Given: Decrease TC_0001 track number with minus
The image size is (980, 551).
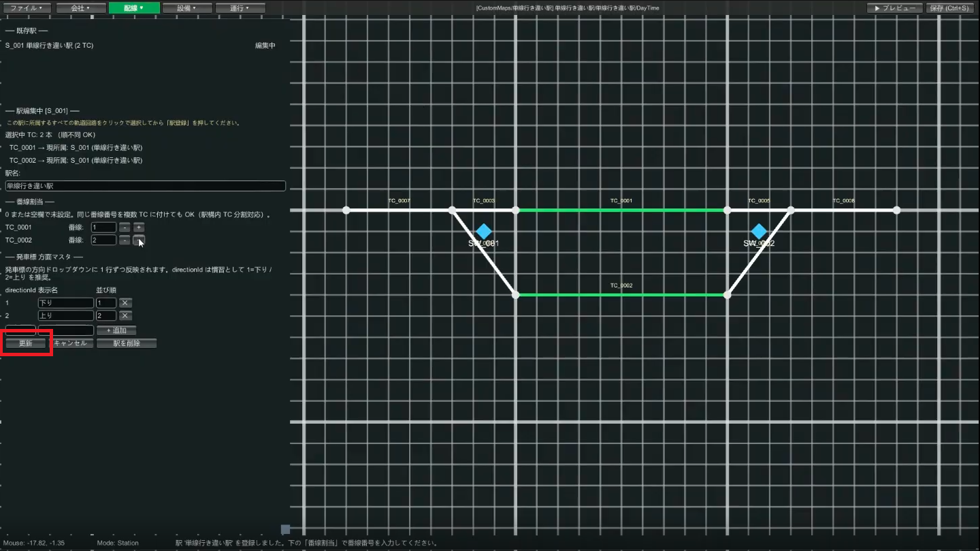Looking at the screenshot, I should pyautogui.click(x=125, y=227).
